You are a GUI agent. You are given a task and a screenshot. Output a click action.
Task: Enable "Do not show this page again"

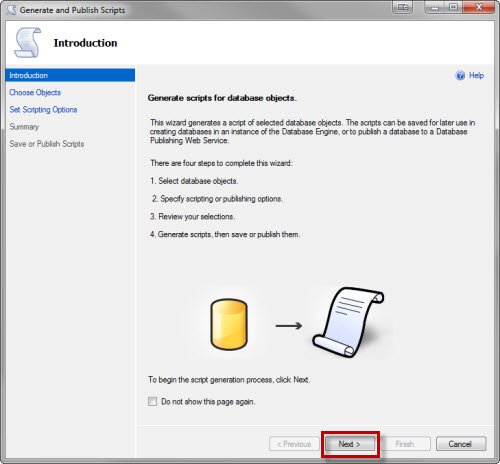pos(153,401)
